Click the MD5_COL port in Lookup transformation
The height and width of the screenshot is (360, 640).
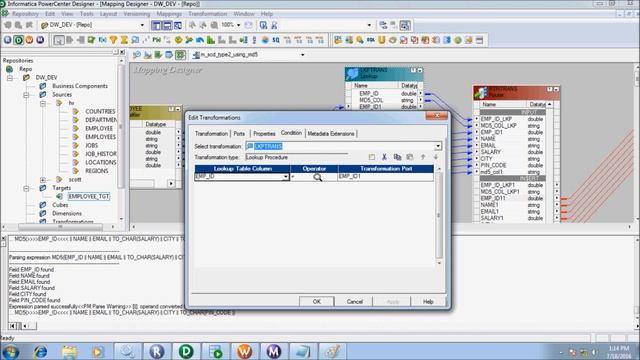click(x=371, y=100)
